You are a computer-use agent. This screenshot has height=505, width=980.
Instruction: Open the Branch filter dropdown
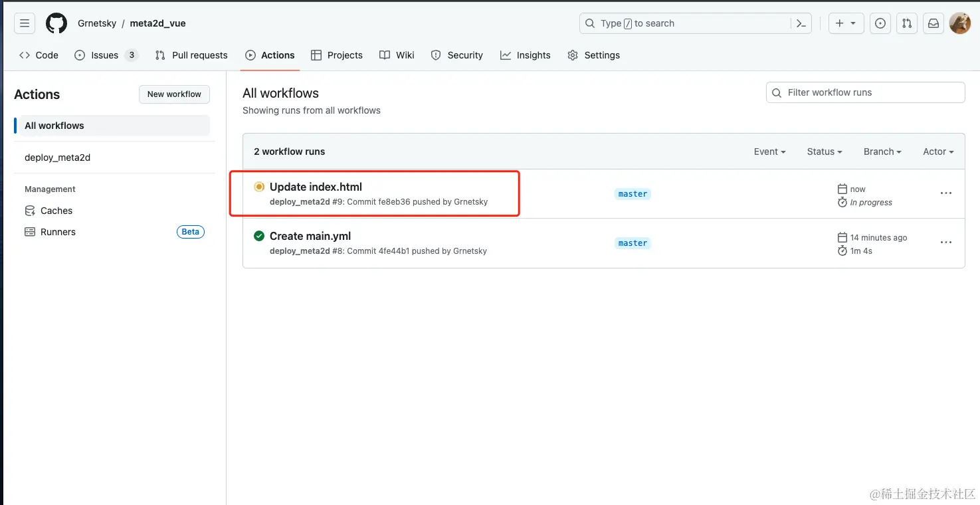coord(882,151)
